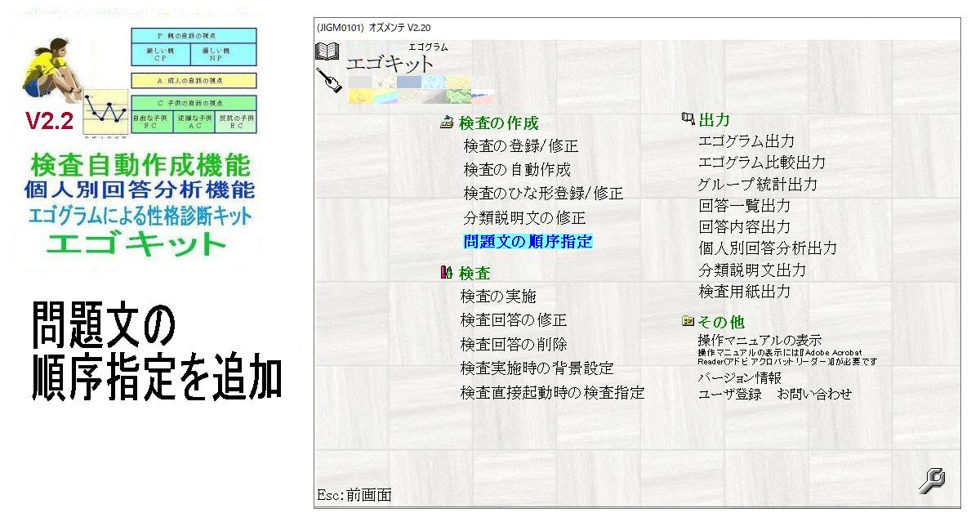Click the folder icon beside その他
The height and width of the screenshot is (531, 980).
coord(687,322)
